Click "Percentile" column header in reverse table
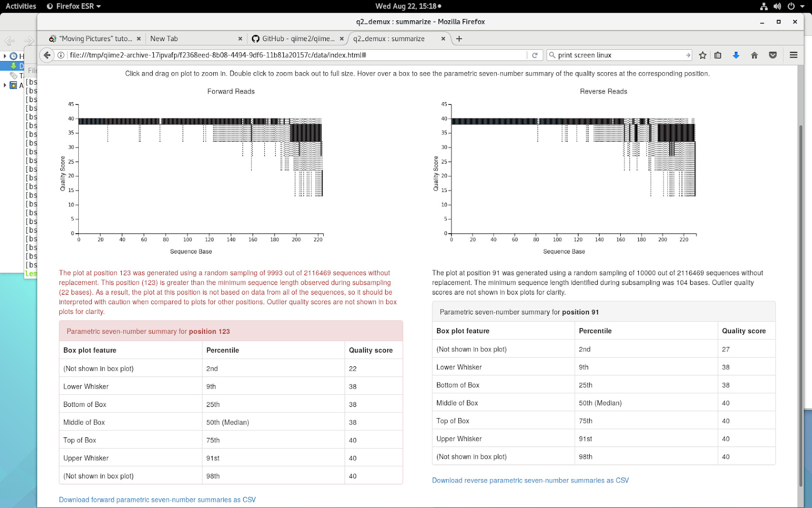Image resolution: width=812 pixels, height=508 pixels. coord(595,331)
